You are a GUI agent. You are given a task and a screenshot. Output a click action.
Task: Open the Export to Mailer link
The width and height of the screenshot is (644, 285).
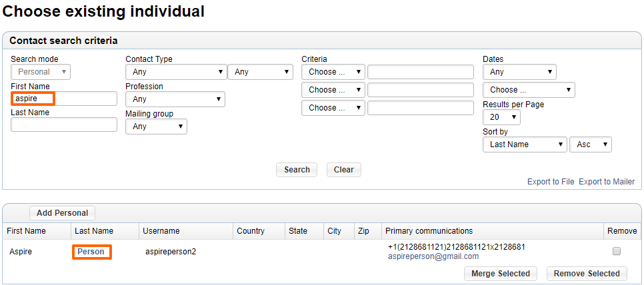607,182
